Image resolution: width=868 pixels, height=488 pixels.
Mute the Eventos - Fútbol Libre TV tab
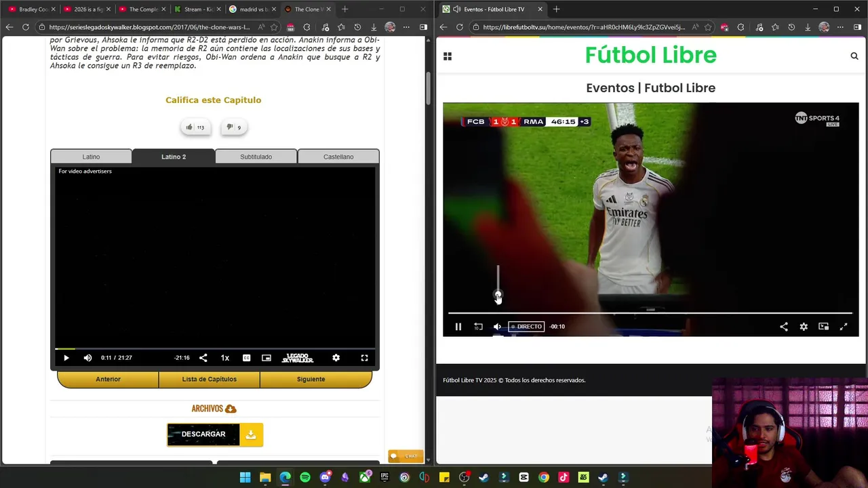point(457,9)
